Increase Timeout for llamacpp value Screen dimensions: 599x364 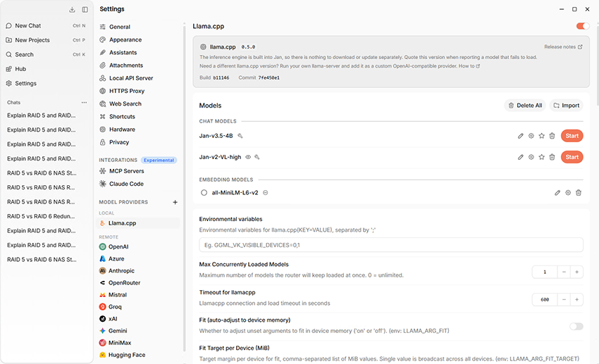click(x=577, y=300)
